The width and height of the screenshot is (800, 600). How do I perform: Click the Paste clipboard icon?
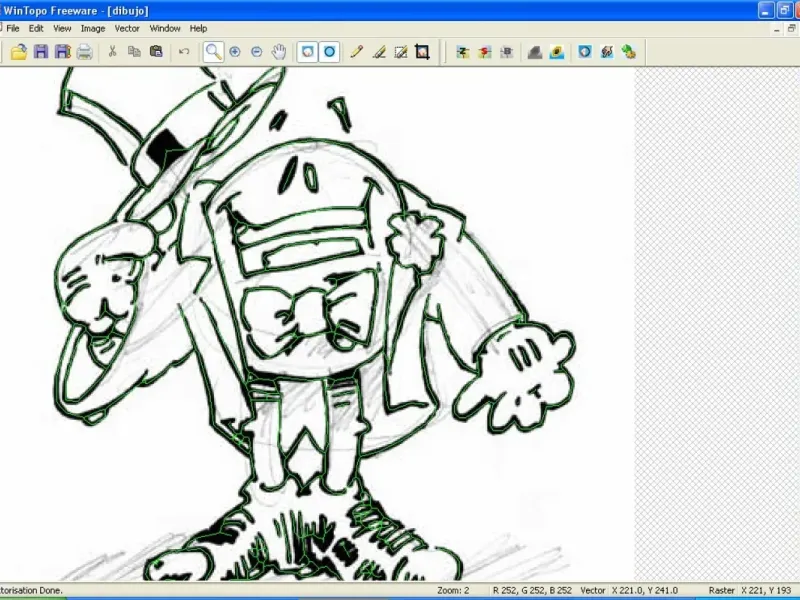(x=156, y=52)
